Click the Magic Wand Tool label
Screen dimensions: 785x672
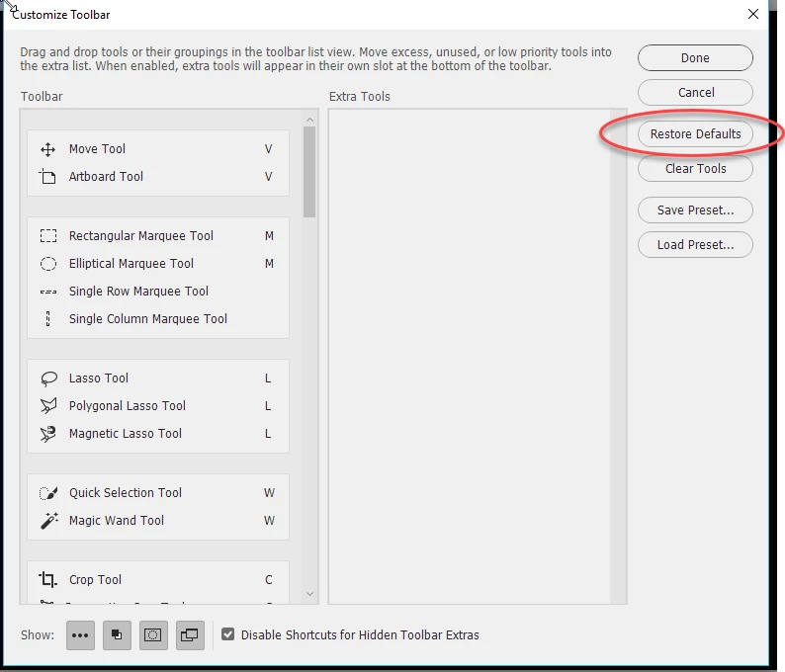(x=116, y=521)
